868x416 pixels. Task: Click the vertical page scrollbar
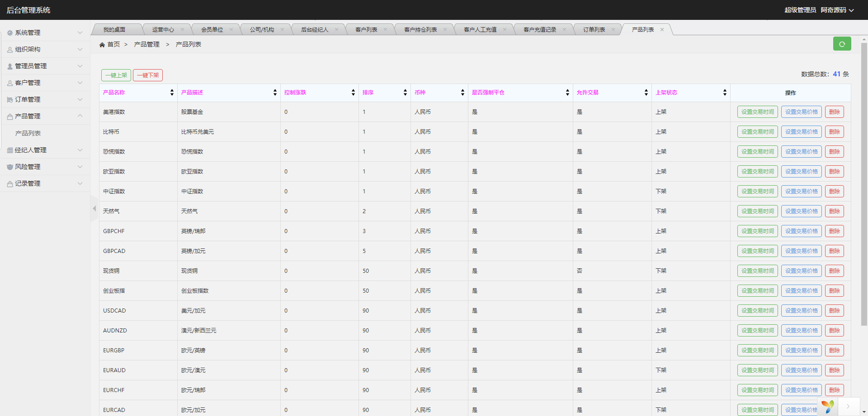pyautogui.click(x=864, y=181)
